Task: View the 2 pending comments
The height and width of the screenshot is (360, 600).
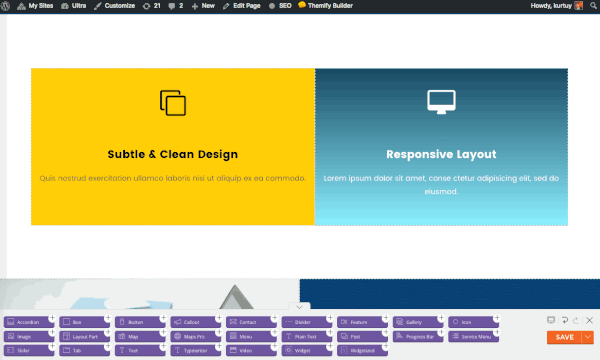Action: (176, 6)
